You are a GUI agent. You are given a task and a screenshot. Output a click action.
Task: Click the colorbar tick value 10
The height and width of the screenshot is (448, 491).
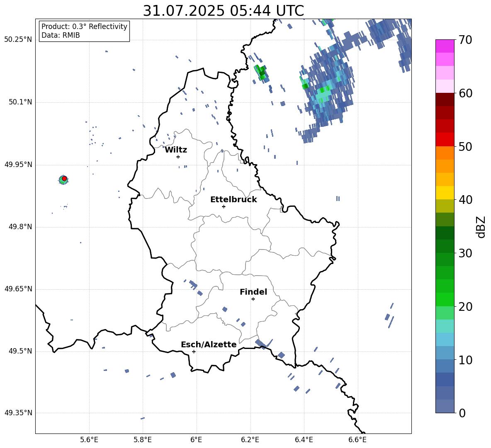coord(465,360)
